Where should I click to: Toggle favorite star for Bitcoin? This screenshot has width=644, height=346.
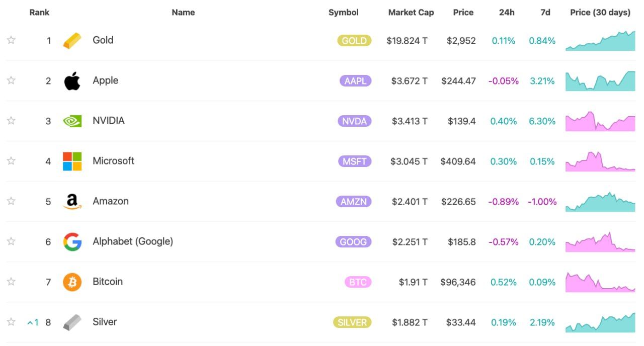(x=11, y=282)
